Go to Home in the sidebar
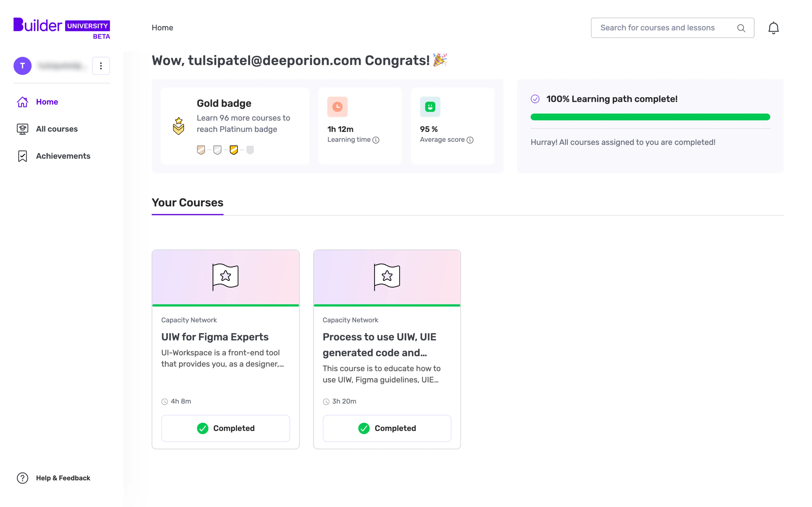The width and height of the screenshot is (812, 507). (47, 102)
